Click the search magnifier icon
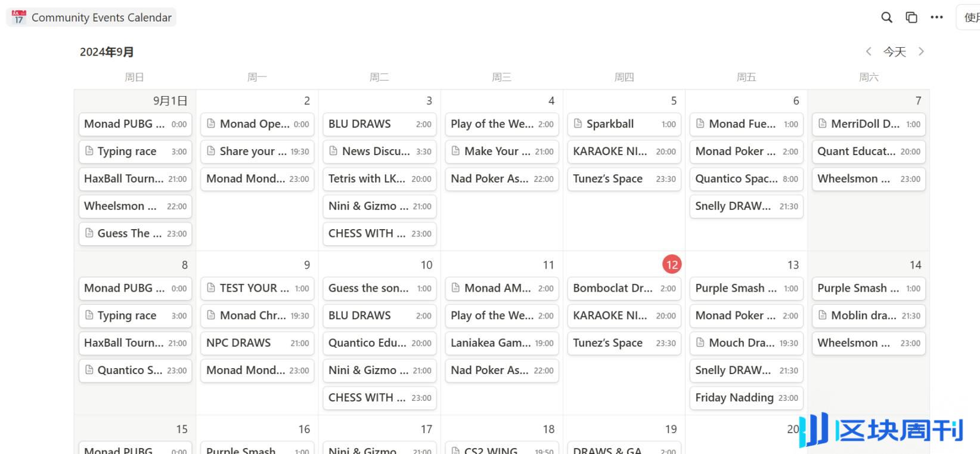 point(886,17)
